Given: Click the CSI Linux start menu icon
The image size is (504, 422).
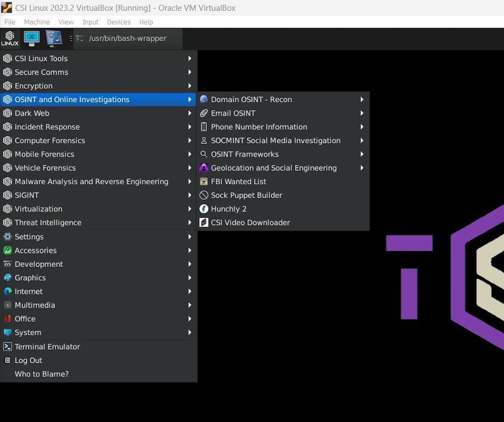Looking at the screenshot, I should 9,38.
